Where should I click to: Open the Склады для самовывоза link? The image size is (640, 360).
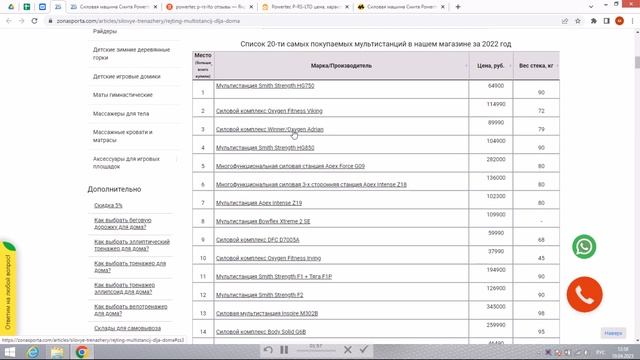click(x=127, y=328)
